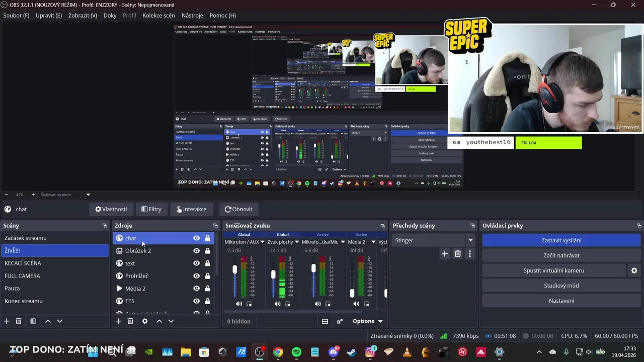
Task: Remove selected source with trash icon
Action: [130, 321]
